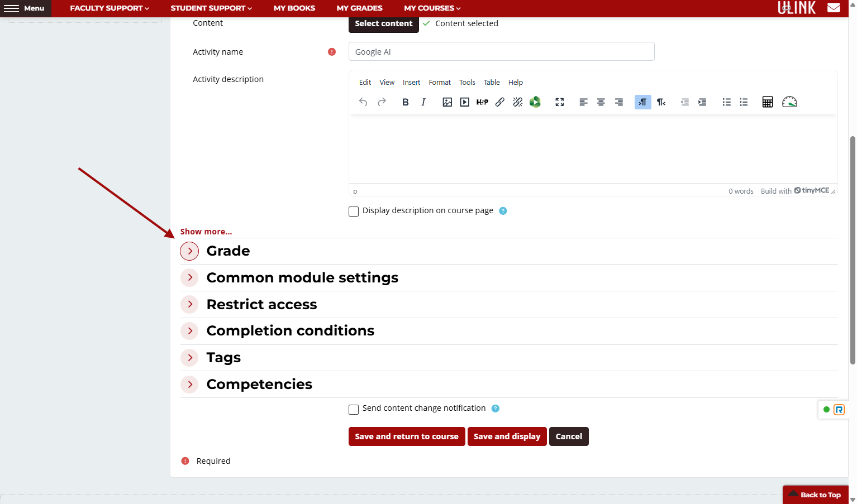The width and height of the screenshot is (857, 504).
Task: Align description text to the left
Action: (583, 102)
